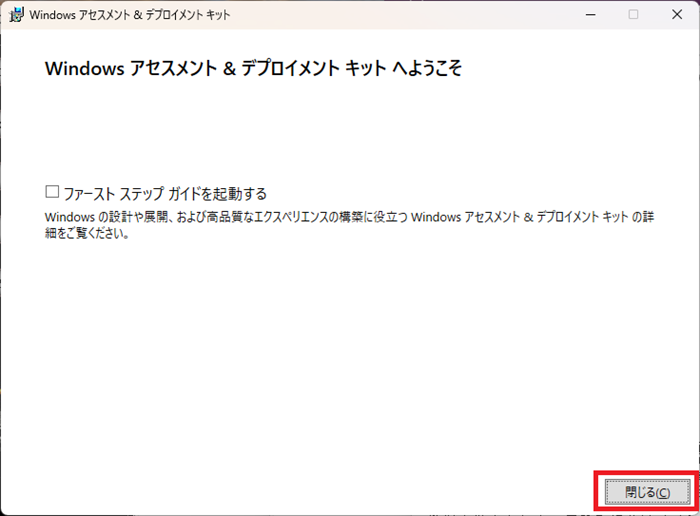Viewport: 700px width, 516px height.
Task: Click the blank white area below the description
Action: [x=350, y=350]
